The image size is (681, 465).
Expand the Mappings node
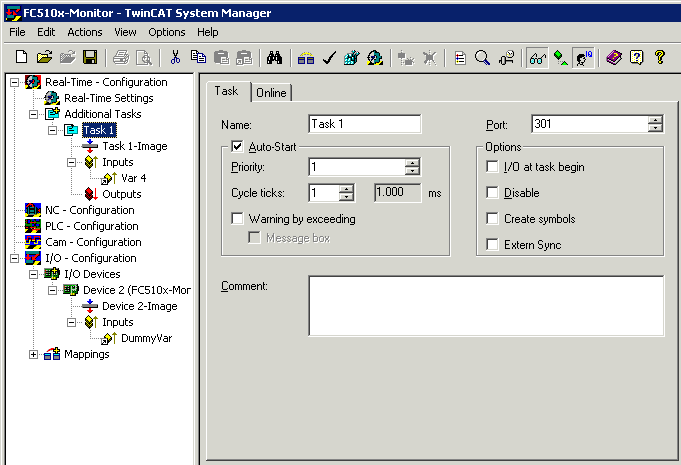pyautogui.click(x=33, y=355)
